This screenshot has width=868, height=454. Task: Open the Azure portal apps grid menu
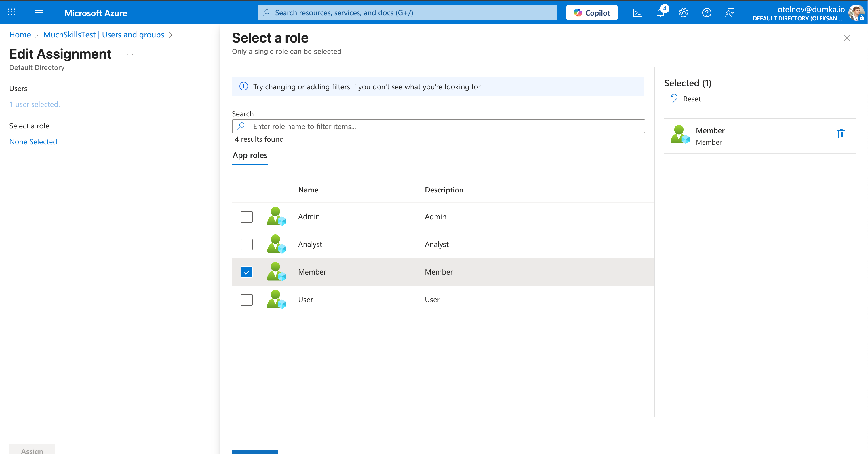click(12, 12)
